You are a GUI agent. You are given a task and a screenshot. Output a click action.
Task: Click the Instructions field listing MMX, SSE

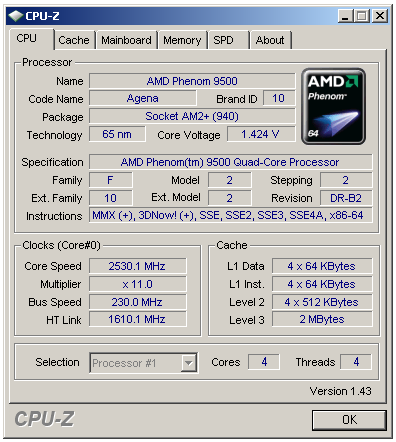tap(231, 216)
